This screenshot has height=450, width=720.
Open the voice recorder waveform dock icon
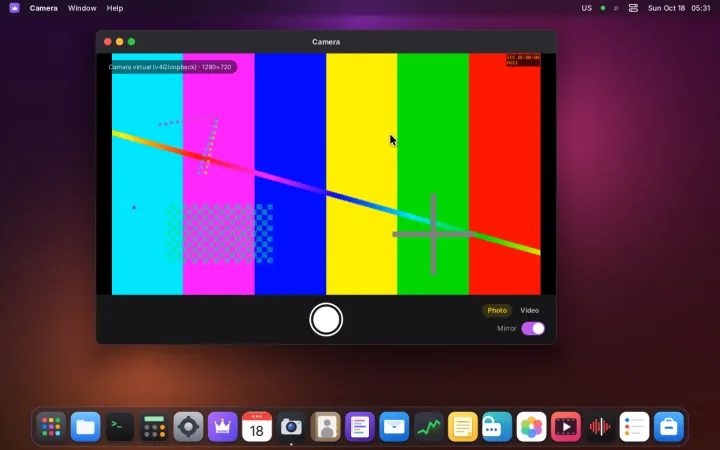[600, 427]
